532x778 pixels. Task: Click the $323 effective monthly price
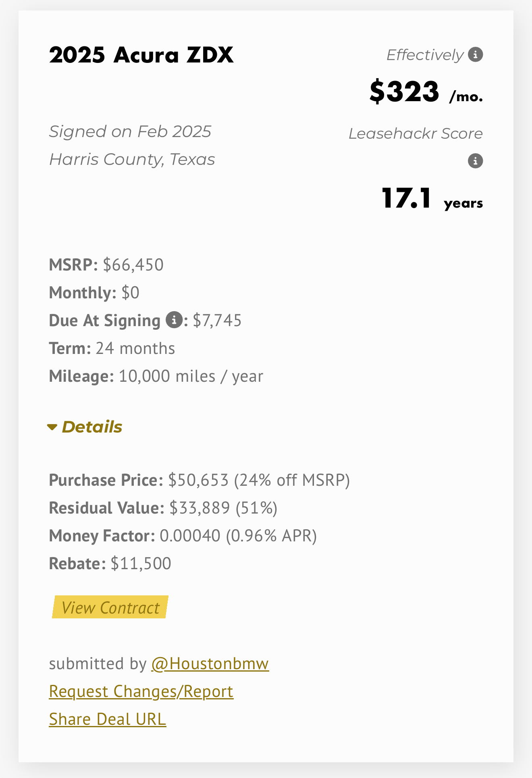tap(404, 92)
